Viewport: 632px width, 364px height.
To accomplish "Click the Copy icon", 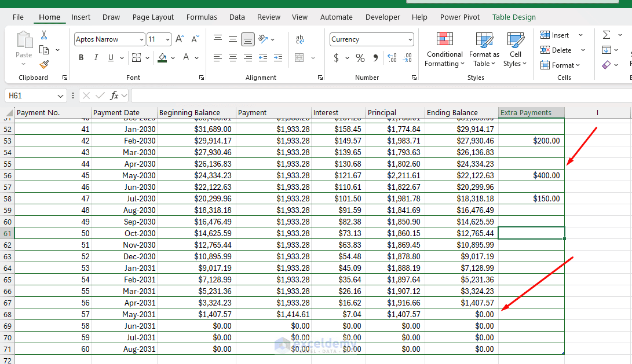I will (44, 50).
